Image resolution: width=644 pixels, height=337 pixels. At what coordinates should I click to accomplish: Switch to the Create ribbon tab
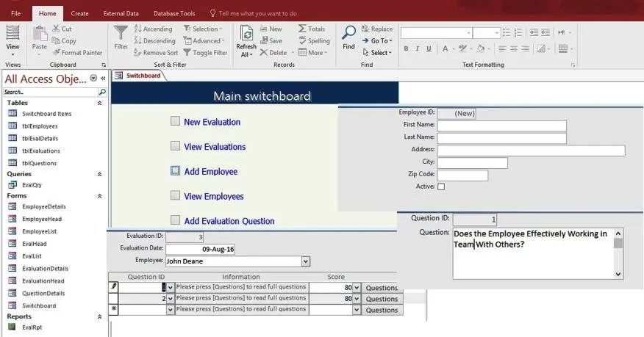[79, 13]
